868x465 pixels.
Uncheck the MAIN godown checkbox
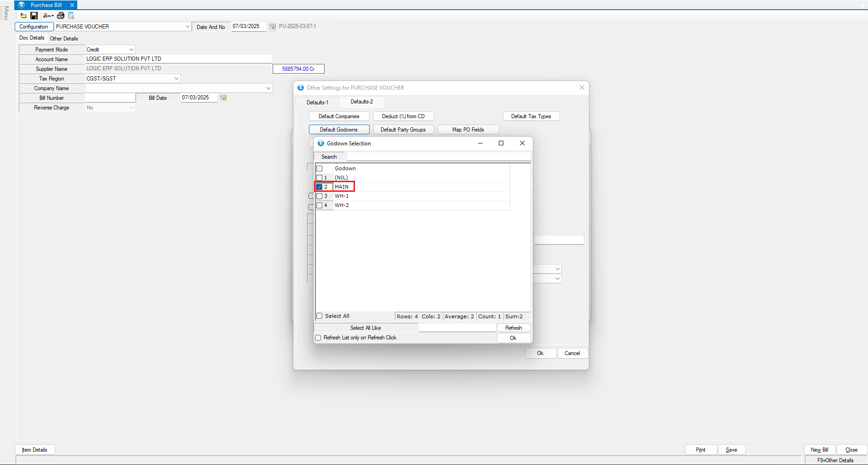(x=320, y=187)
